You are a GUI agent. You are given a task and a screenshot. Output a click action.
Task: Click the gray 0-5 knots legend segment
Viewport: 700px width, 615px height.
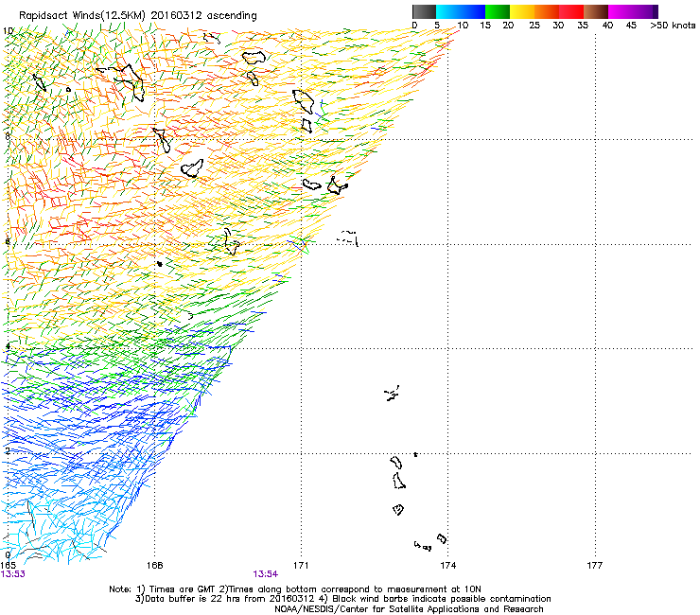click(x=424, y=11)
